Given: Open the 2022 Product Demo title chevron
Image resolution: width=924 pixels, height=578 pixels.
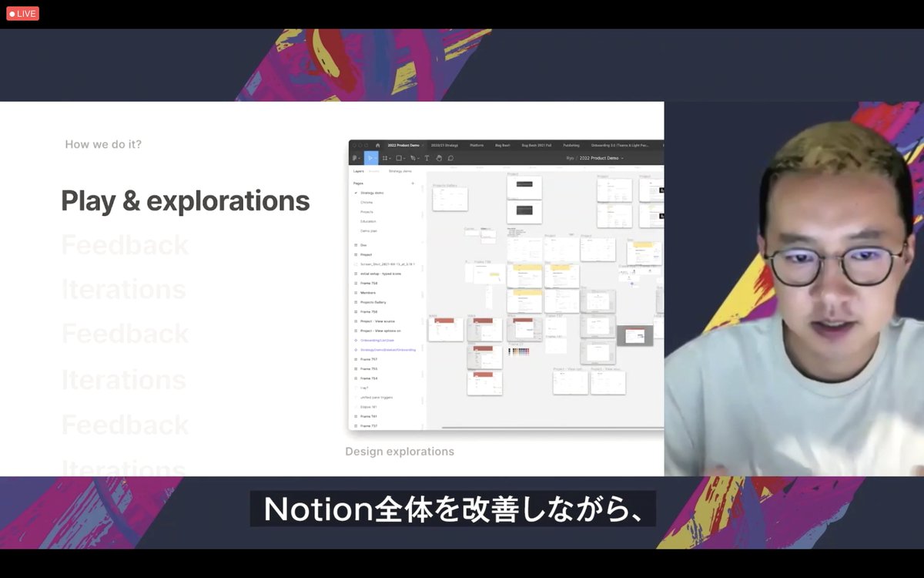Looking at the screenshot, I should click(622, 158).
